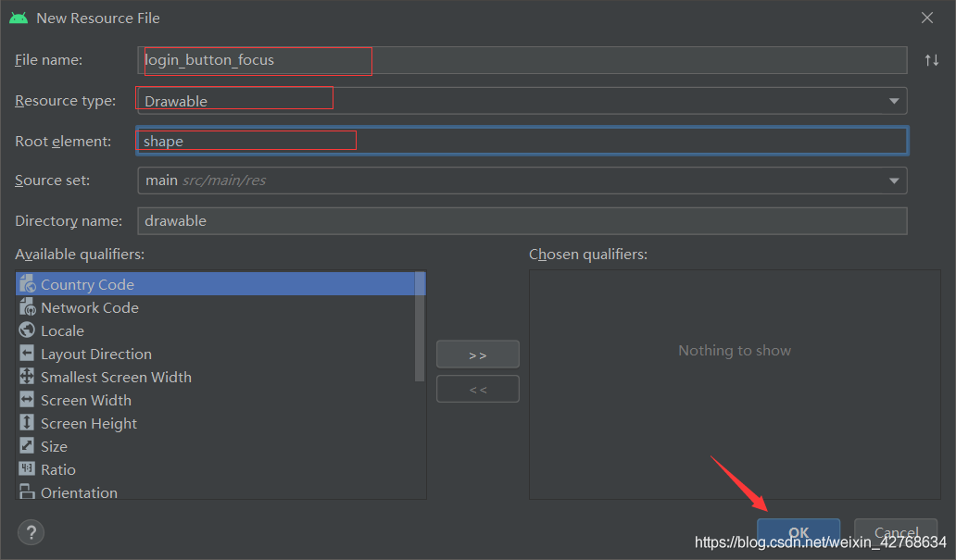Click the Country Code qualifier icon
The height and width of the screenshot is (560, 956).
[x=27, y=285]
